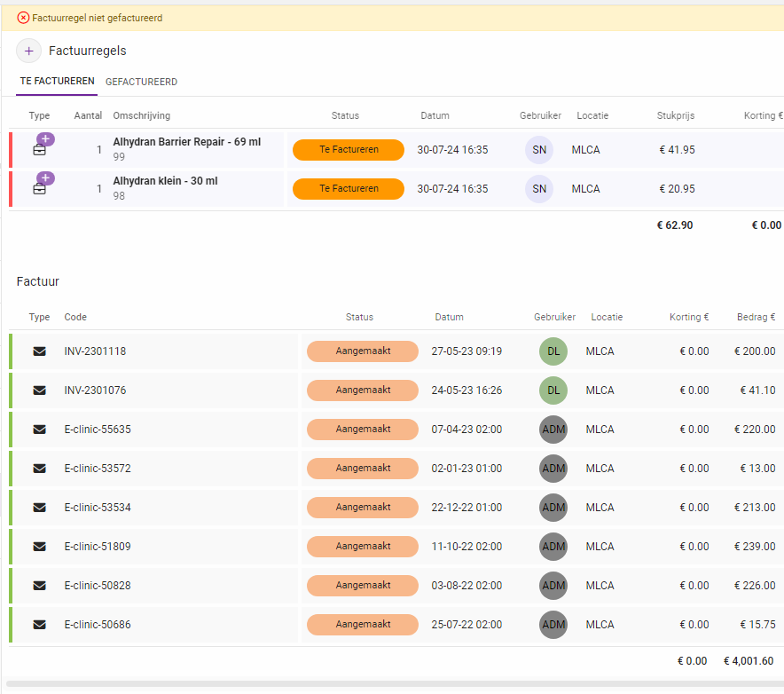Click product icon for Alhydran klein row
This screenshot has width=784, height=694.
coord(40,188)
